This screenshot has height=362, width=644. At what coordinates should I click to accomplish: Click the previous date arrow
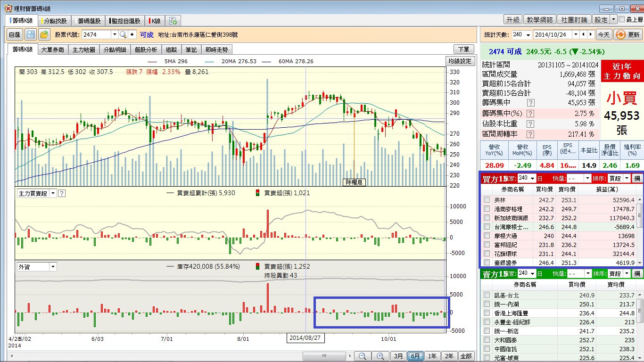(x=584, y=34)
